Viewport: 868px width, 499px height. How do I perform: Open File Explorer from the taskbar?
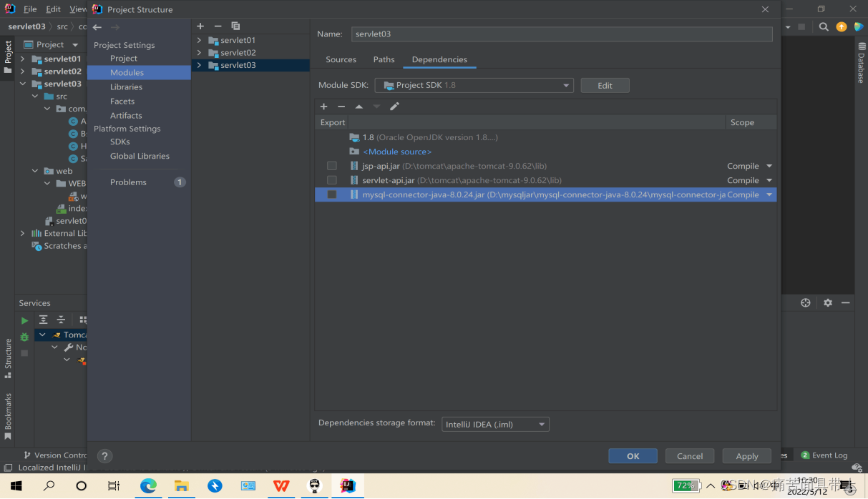coord(182,485)
